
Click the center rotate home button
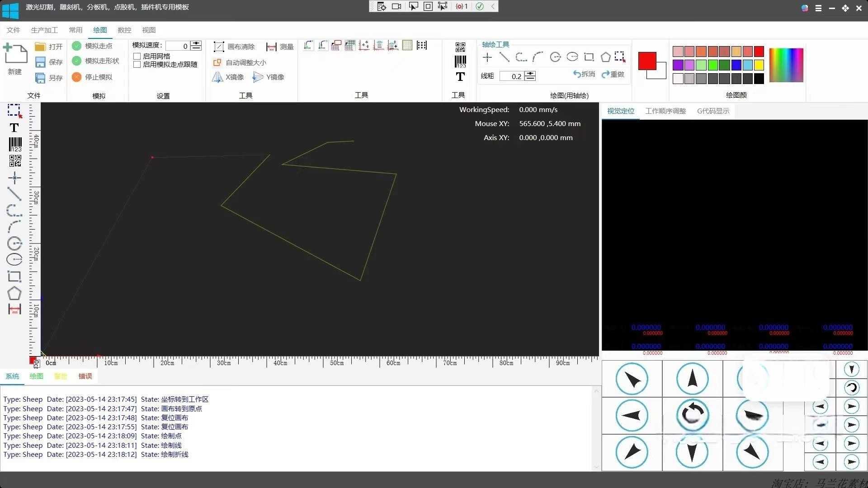tap(692, 415)
